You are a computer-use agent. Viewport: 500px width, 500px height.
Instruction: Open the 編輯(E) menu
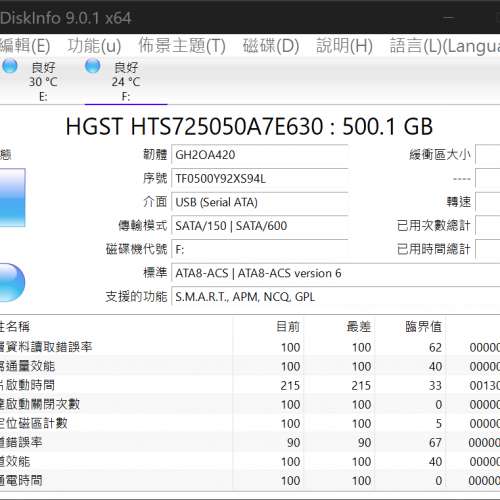[x=25, y=46]
